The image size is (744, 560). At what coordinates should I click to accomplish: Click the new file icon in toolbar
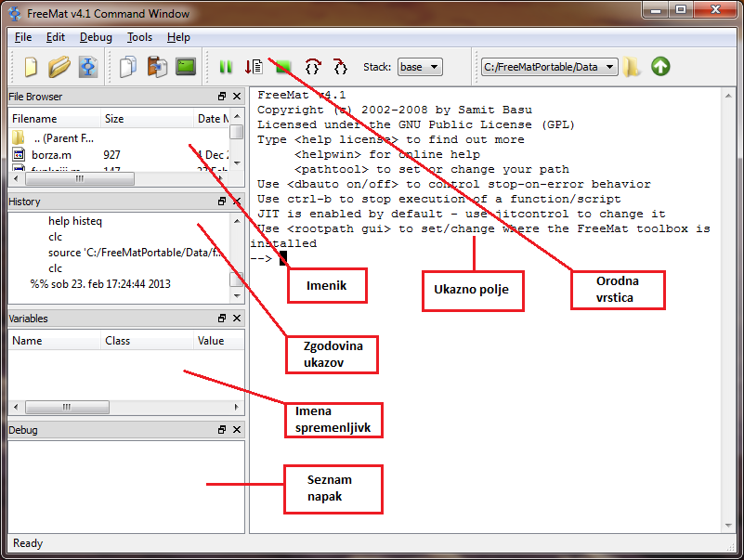click(x=32, y=67)
